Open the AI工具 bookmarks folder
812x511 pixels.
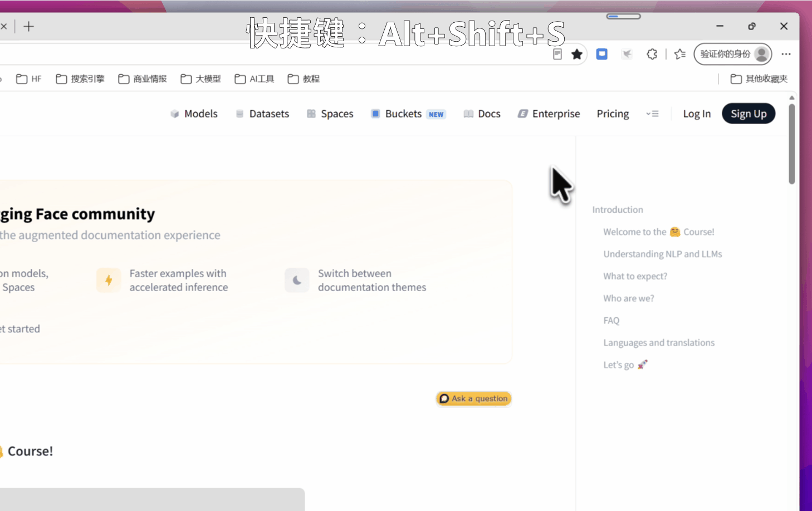point(255,79)
